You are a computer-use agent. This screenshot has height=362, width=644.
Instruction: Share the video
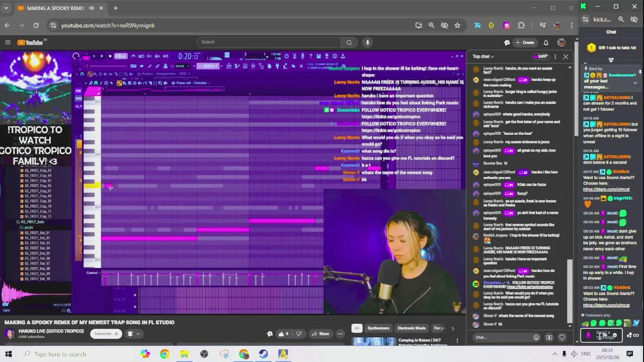coord(320,334)
